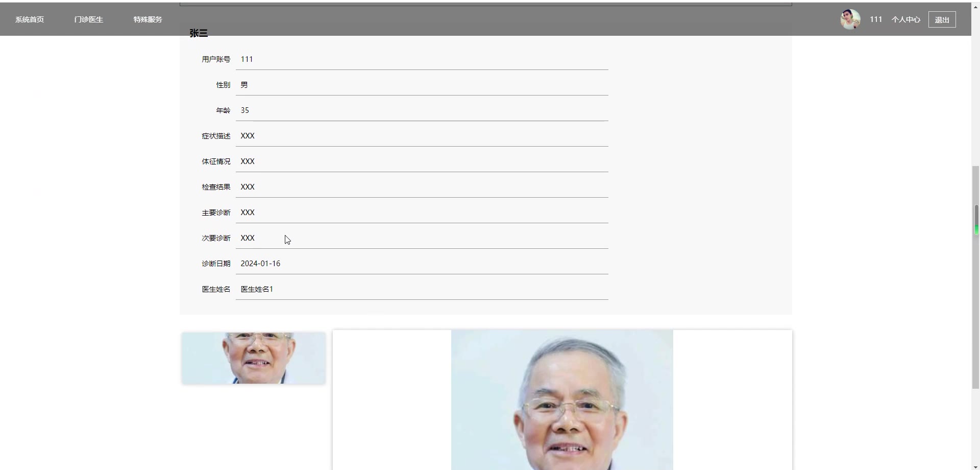Click the 用户账号 label
This screenshot has height=470, width=980.
coord(216,59)
